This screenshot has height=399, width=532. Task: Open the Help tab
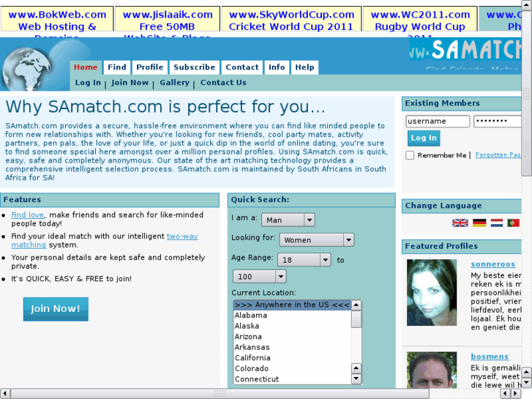click(x=304, y=67)
